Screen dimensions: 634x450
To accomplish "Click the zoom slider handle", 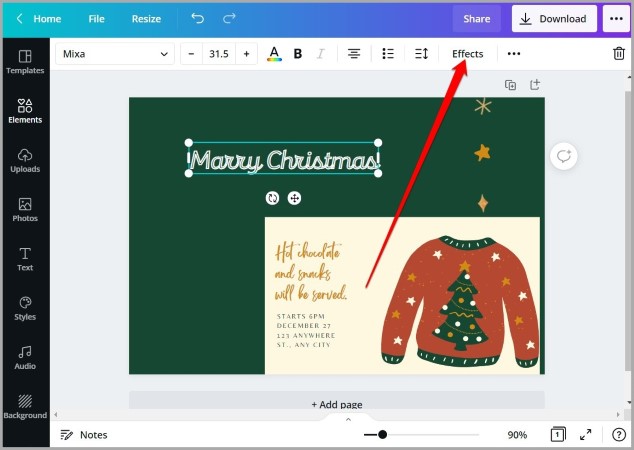I will pos(383,435).
